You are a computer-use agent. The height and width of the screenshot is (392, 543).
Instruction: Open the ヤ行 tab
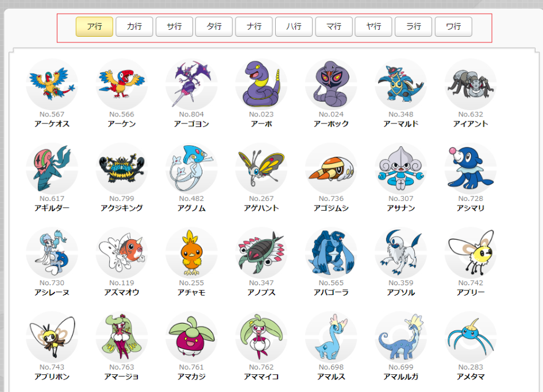click(373, 26)
